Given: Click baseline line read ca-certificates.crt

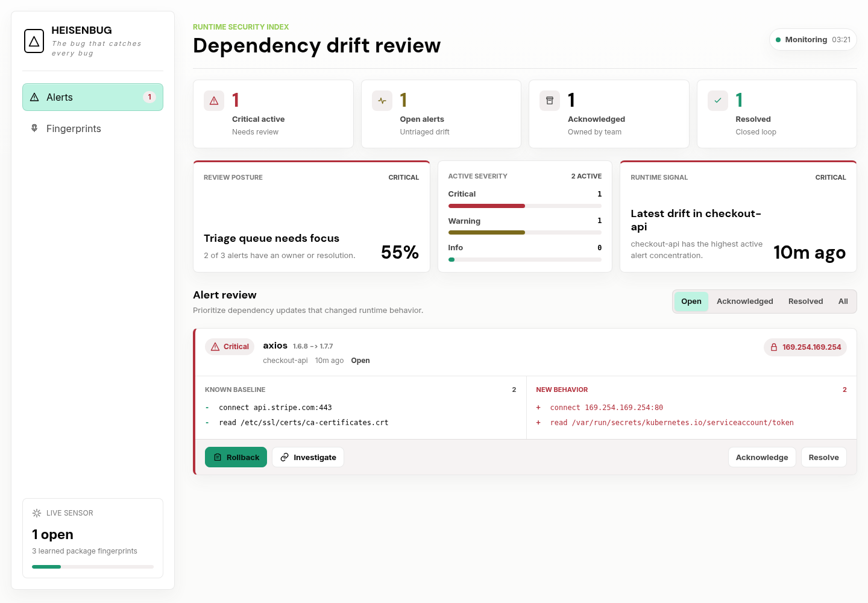Looking at the screenshot, I should (x=304, y=423).
